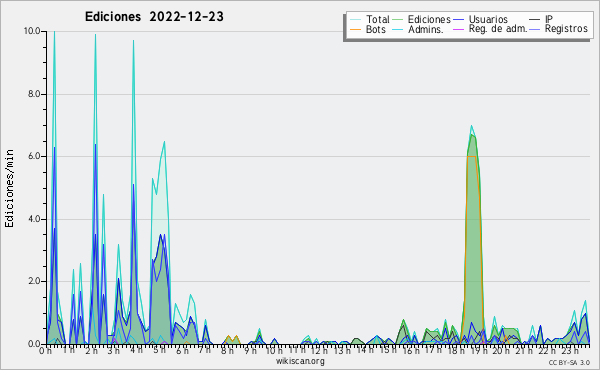The height and width of the screenshot is (370, 600).
Task: Click the 5 h x-axis tick label
Action: tap(160, 350)
